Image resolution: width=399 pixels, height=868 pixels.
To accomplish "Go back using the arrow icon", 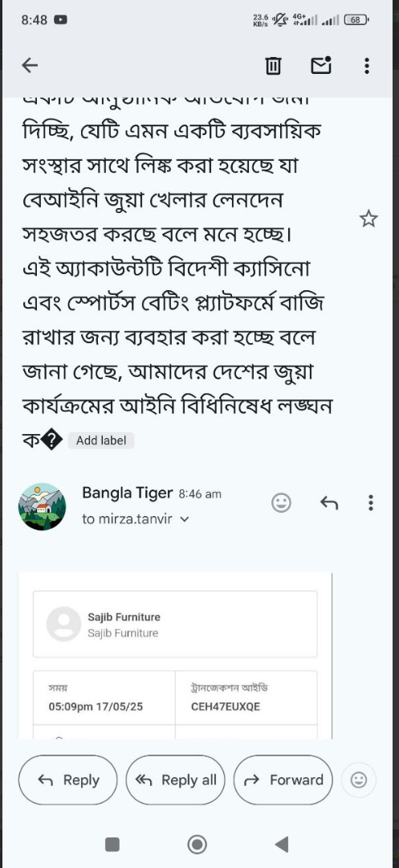I will click(x=30, y=66).
